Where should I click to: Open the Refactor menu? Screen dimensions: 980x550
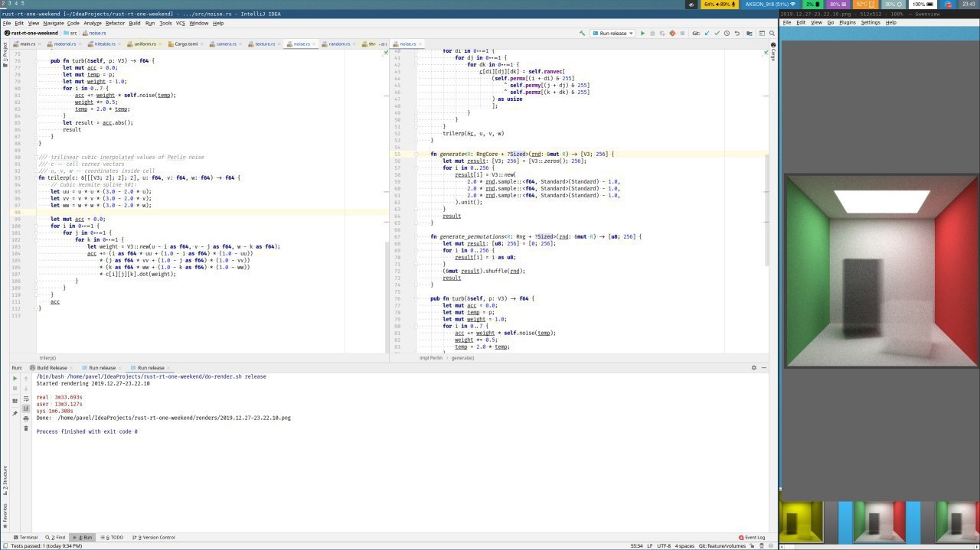(115, 23)
